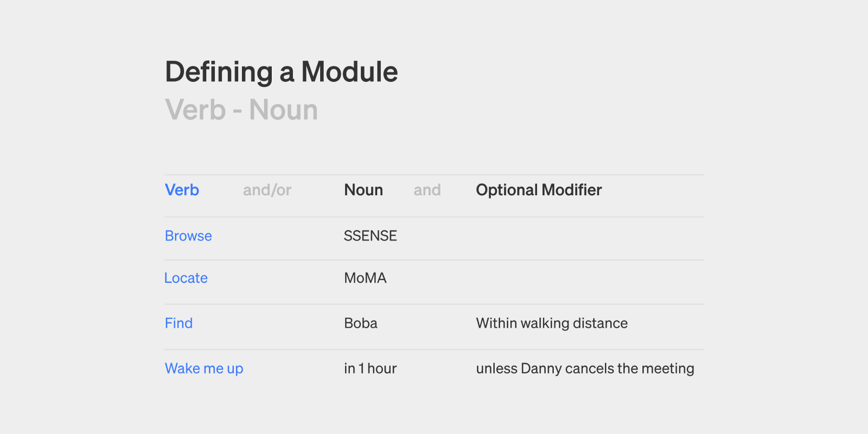This screenshot has height=434, width=868.
Task: Select the Boba noun entry
Action: (x=361, y=323)
